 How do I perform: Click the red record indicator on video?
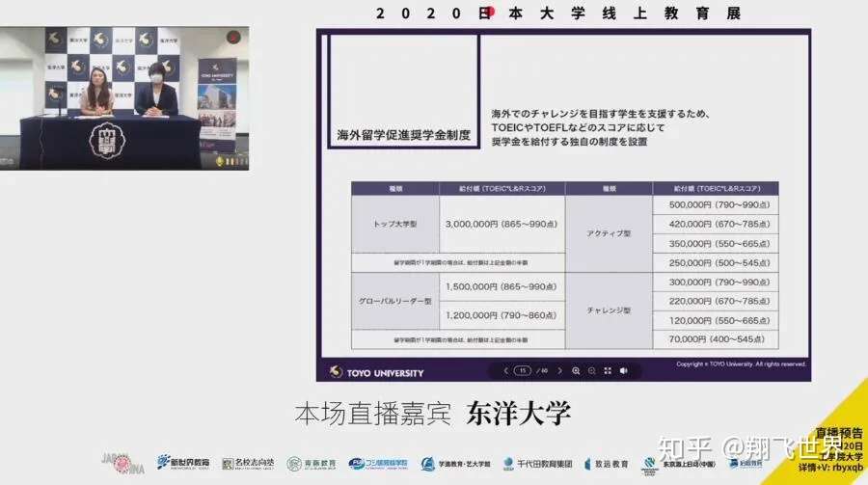(x=233, y=37)
